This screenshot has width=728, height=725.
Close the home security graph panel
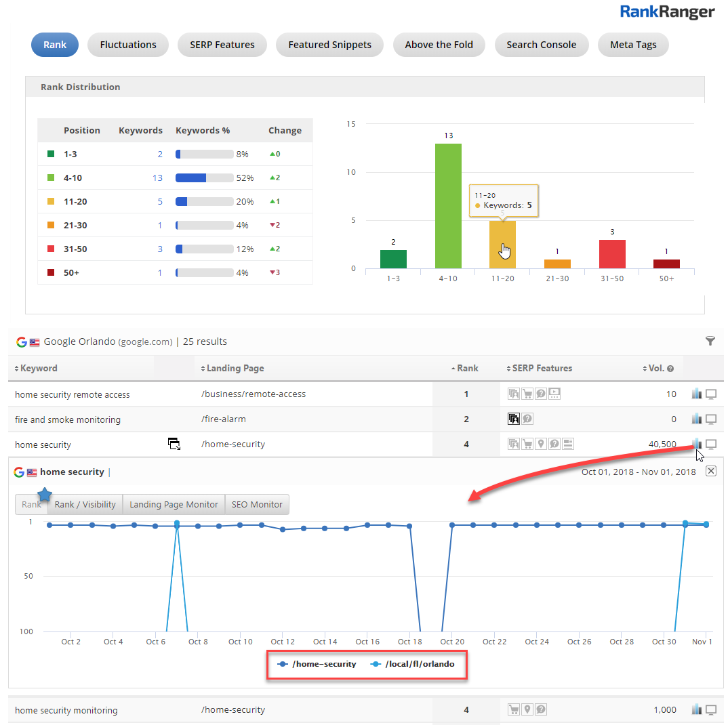tap(710, 471)
